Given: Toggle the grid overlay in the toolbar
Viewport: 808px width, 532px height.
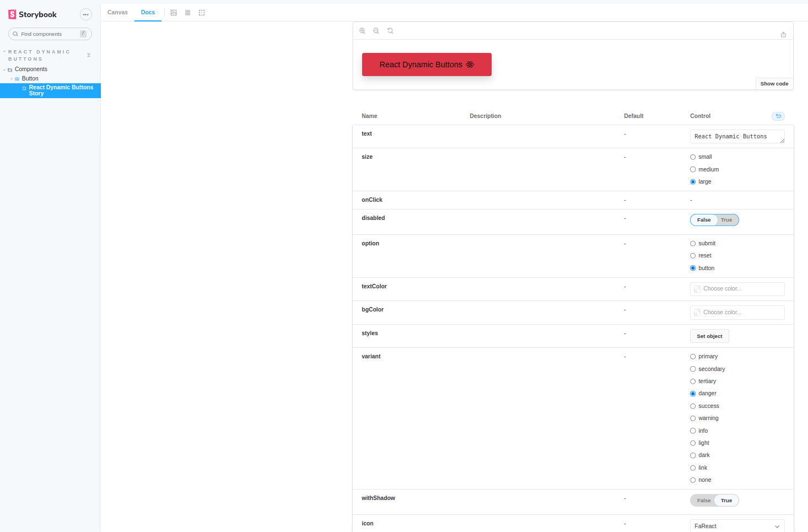Looking at the screenshot, I should click(187, 12).
